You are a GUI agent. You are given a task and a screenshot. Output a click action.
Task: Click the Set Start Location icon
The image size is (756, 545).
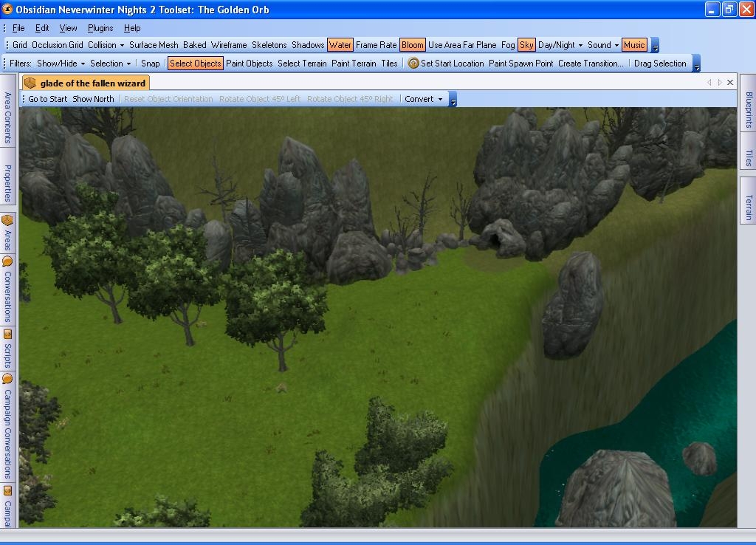point(413,64)
